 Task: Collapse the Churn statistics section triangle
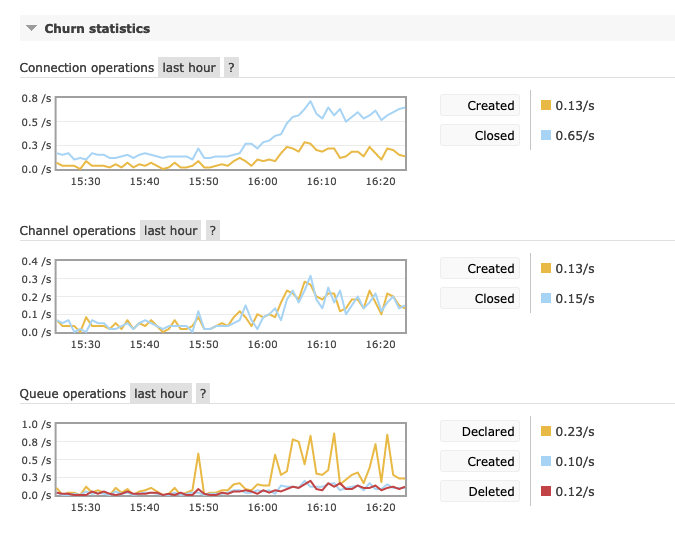tap(31, 28)
